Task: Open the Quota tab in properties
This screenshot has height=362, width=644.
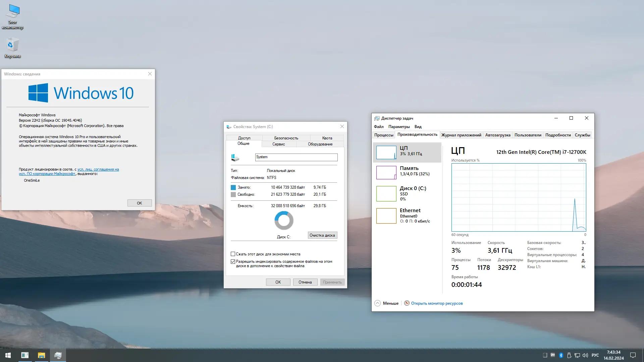Action: pos(327,138)
